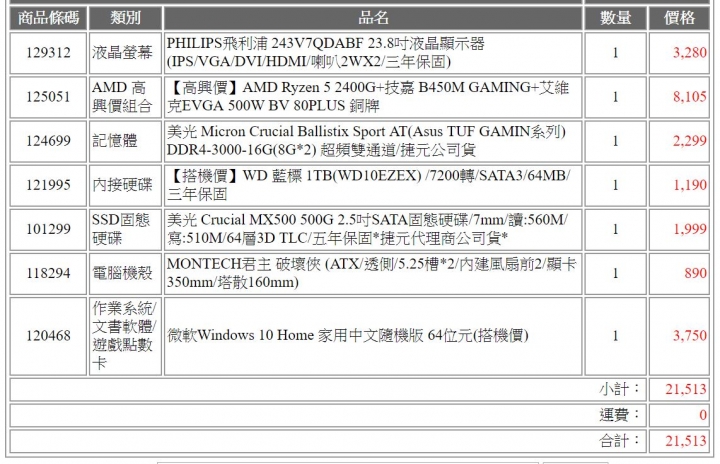Click quantity 1 in the Windows 10 row

pyautogui.click(x=615, y=336)
